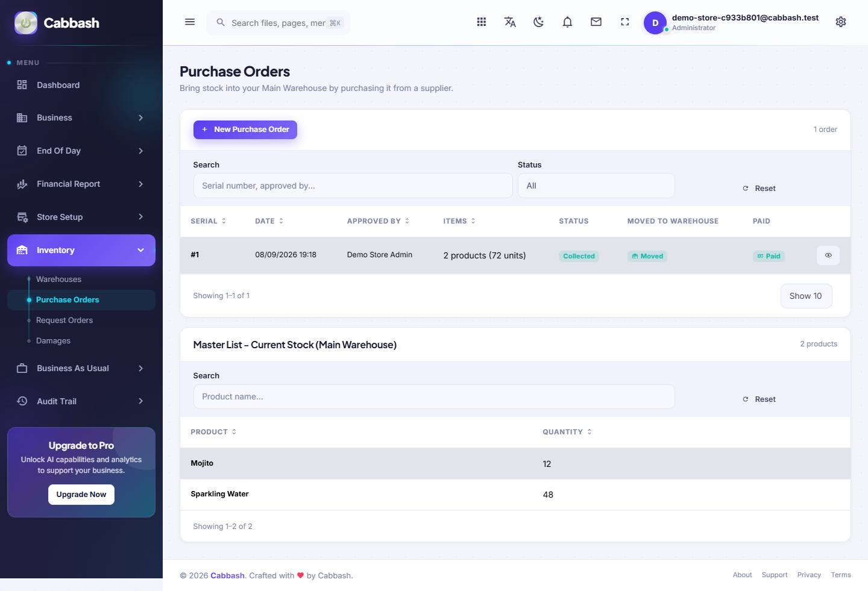Open Warehouses submenu item

pos(58,279)
